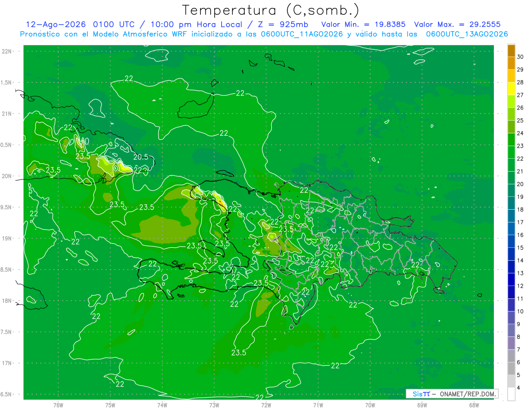Click the "20.5" contour label near Cuba
This screenshot has width=532, height=411.
141,157
